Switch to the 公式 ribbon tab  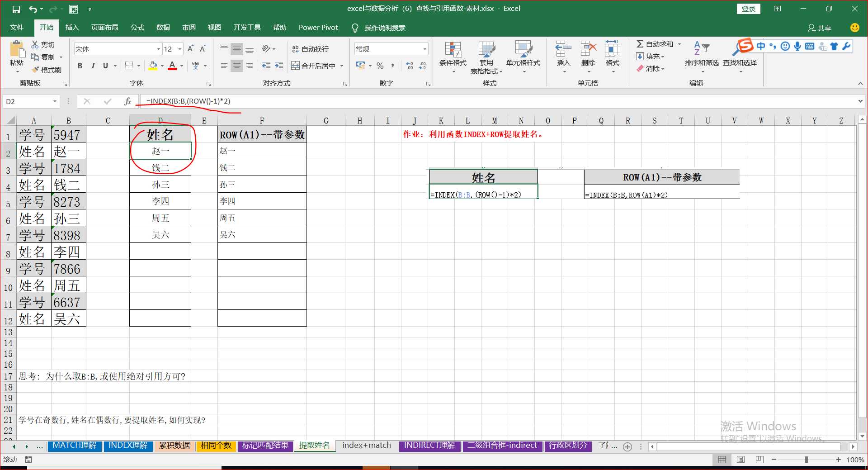coord(137,28)
